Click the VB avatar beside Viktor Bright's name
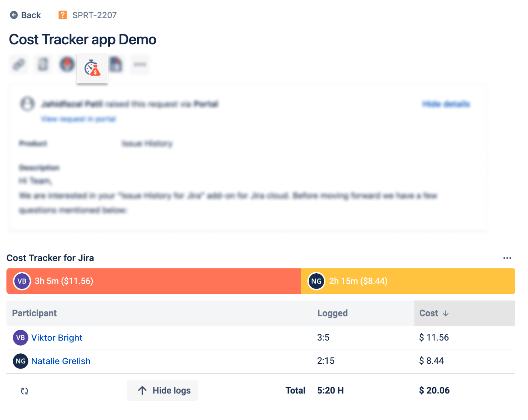This screenshot has height=420, width=528. tap(21, 338)
